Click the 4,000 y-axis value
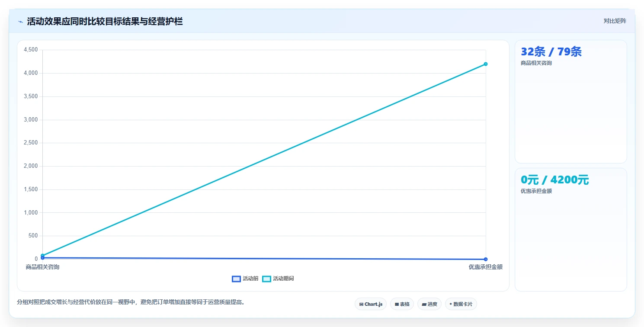This screenshot has width=644, height=327. coord(32,73)
